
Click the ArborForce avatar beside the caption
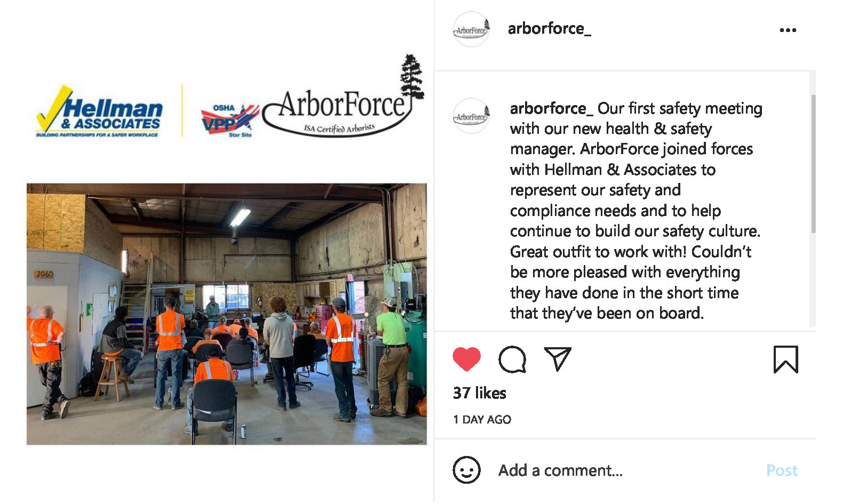point(471,116)
